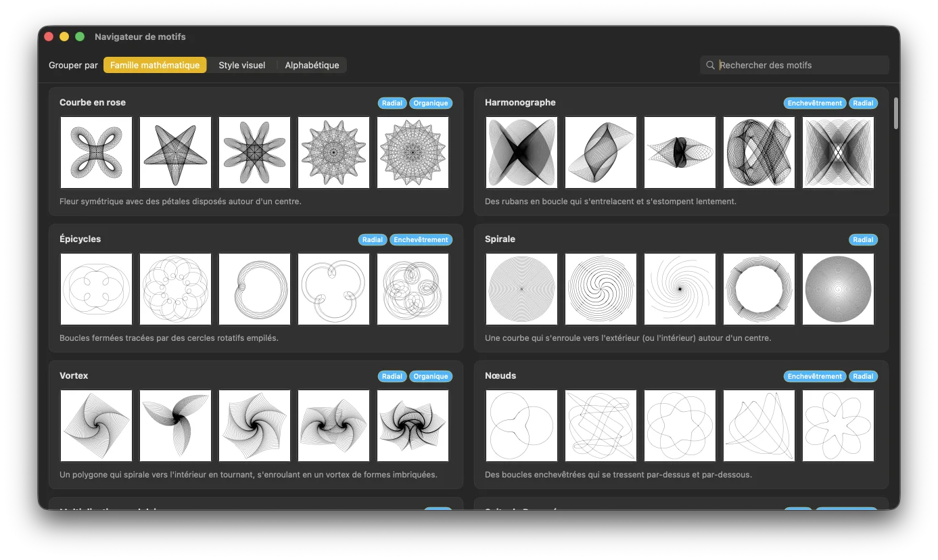The height and width of the screenshot is (560, 938).
Task: Click the description 'Un polygone qui spirale vers l'intérieur'
Action: click(248, 475)
